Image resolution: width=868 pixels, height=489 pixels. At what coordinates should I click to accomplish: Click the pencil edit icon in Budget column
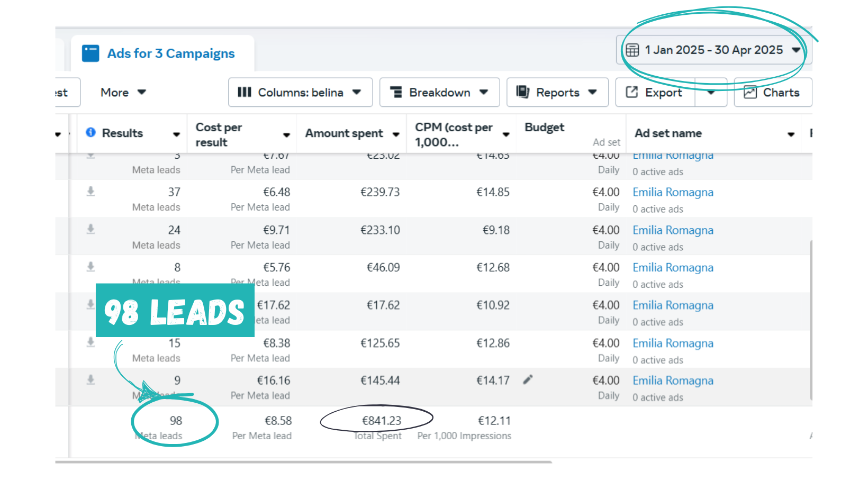pyautogui.click(x=528, y=379)
